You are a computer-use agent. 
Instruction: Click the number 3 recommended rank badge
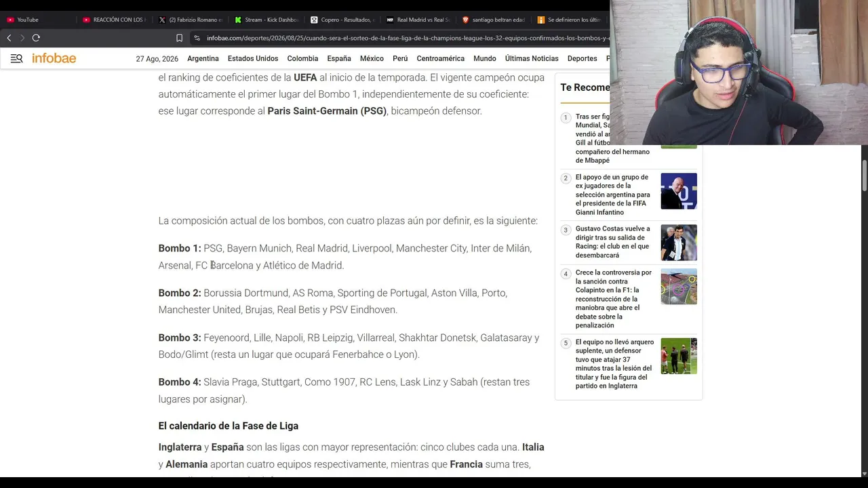[x=566, y=230]
